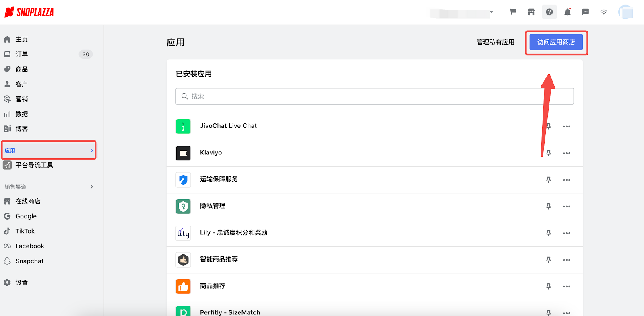Image resolution: width=644 pixels, height=316 pixels.
Task: Click the Lily app icon
Action: (183, 233)
